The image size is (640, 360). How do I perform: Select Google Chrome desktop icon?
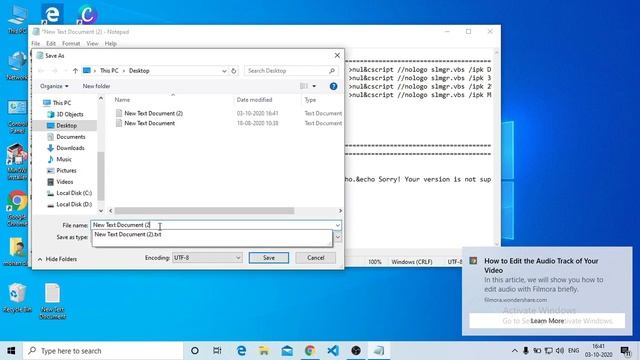(x=17, y=208)
